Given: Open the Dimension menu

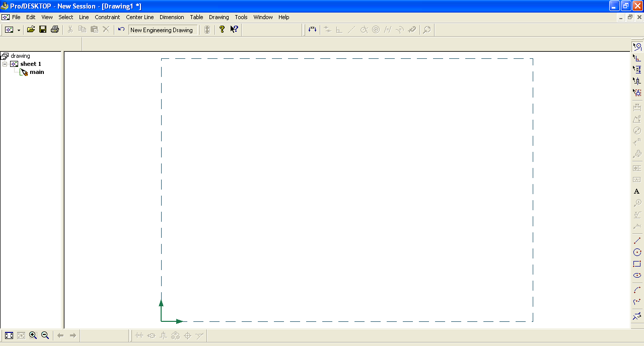Looking at the screenshot, I should (x=172, y=17).
